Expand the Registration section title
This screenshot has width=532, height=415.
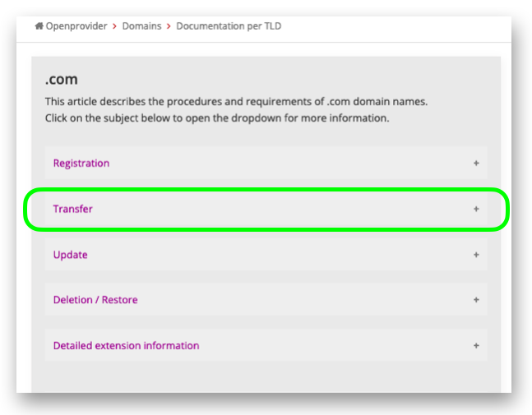(x=81, y=163)
